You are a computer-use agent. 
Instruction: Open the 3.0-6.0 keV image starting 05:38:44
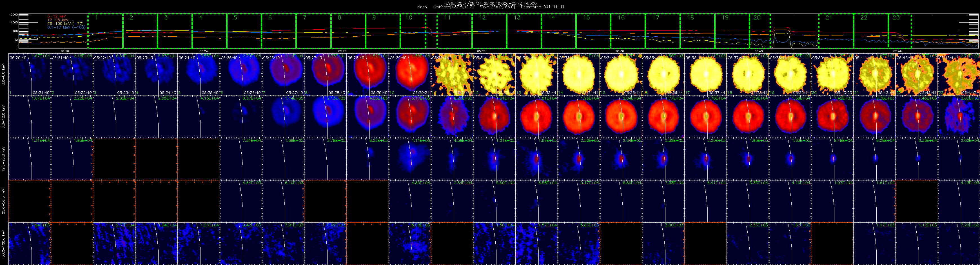coord(790,74)
